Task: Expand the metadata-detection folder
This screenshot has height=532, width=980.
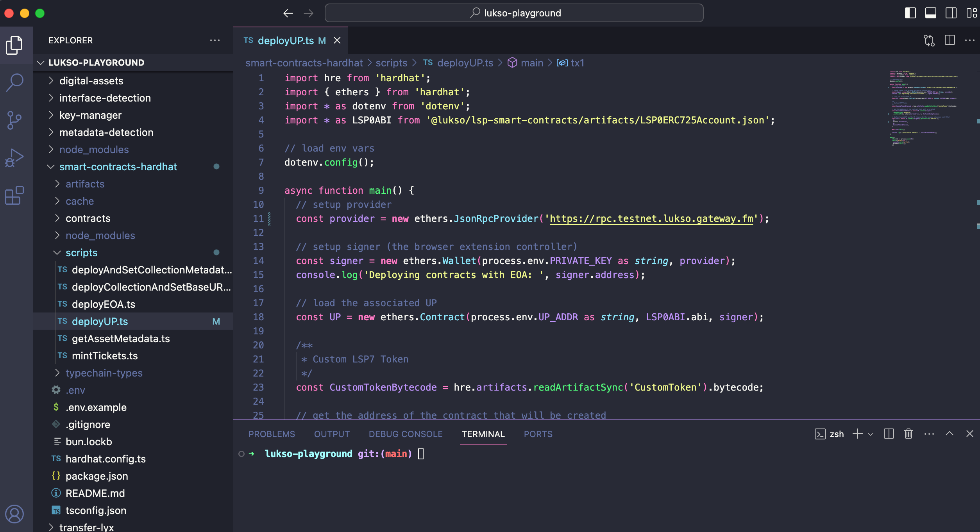Action: tap(133, 132)
